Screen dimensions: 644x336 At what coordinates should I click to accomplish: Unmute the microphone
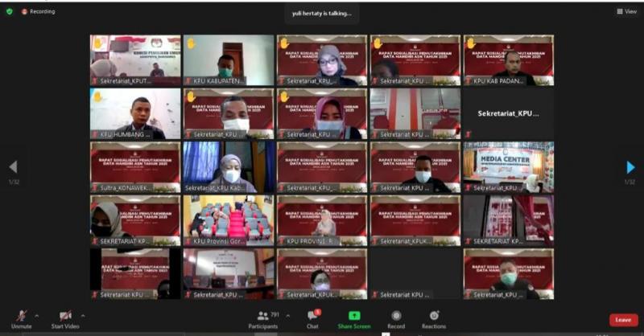click(21, 317)
